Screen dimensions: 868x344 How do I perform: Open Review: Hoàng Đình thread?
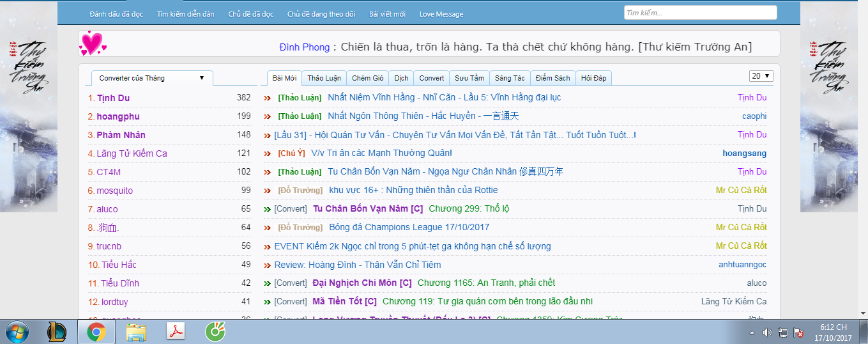point(358,265)
